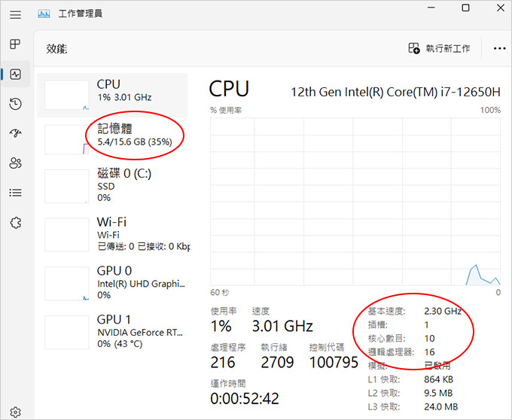Open the three-dot more options menu
The height and width of the screenshot is (420, 512).
pos(500,49)
